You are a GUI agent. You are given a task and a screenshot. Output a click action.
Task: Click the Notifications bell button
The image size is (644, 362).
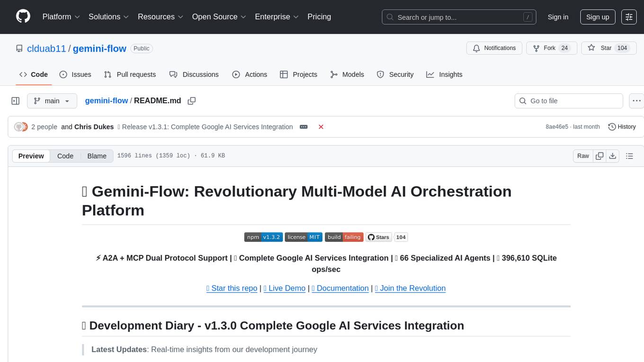click(x=494, y=48)
